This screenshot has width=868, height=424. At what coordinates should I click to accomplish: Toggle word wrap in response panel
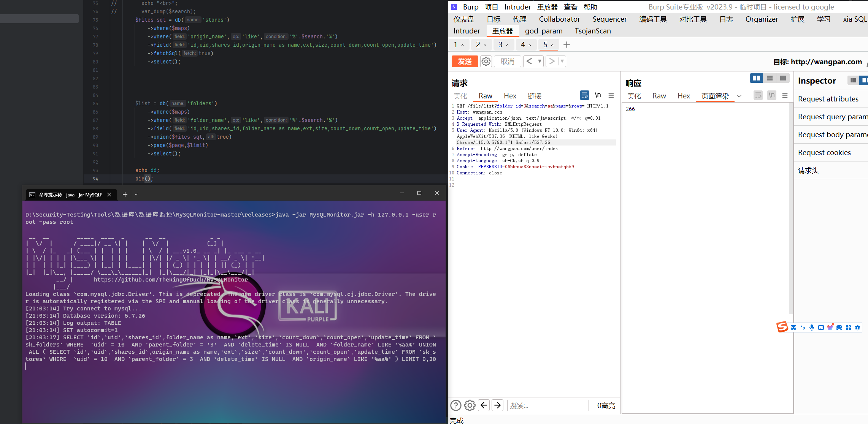[x=758, y=95]
